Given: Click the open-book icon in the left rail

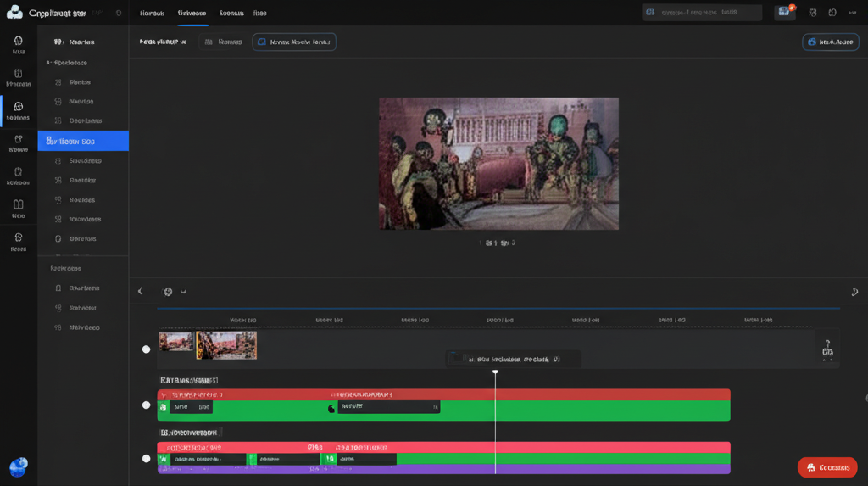Looking at the screenshot, I should [x=19, y=205].
